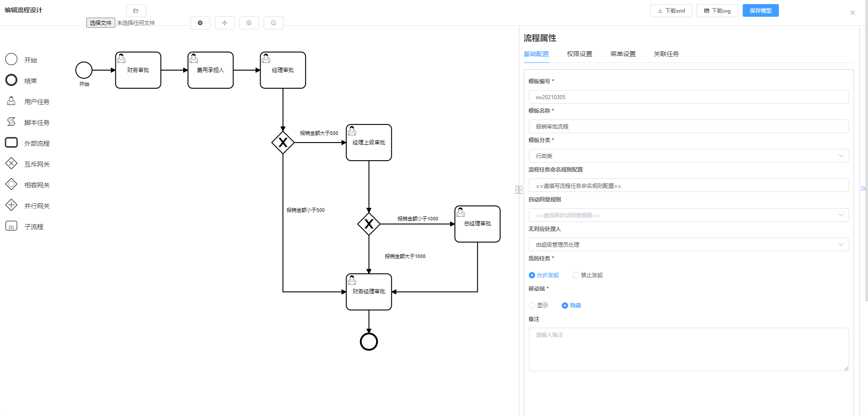Click the 保存模型 button
Screen dimensions: 868x416
(x=761, y=10)
